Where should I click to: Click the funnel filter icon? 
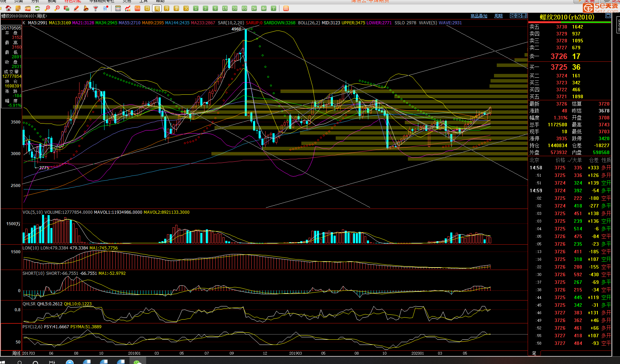pos(96,8)
